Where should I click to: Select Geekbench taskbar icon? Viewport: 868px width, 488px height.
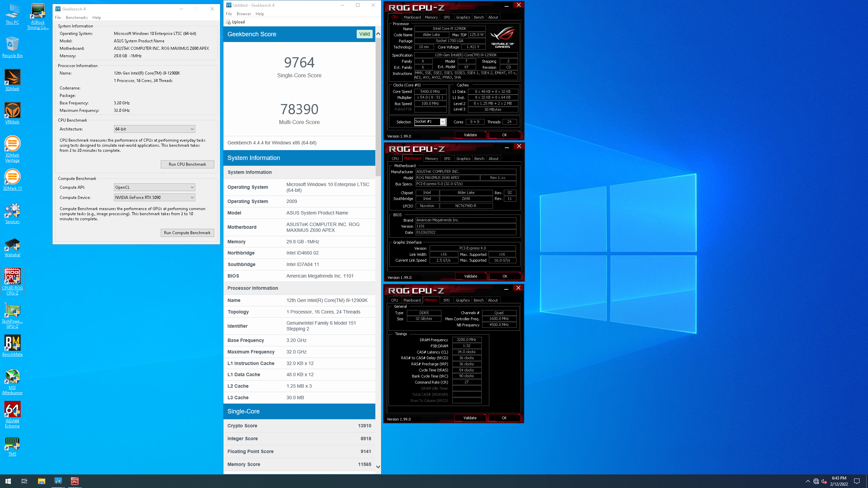(x=58, y=481)
